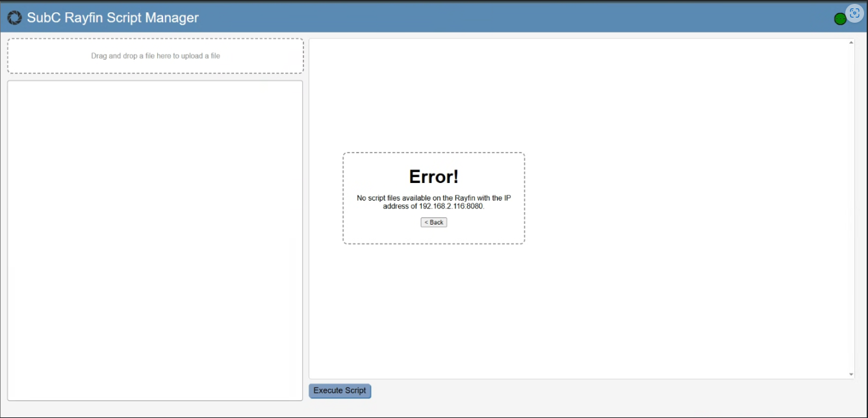Click the dashed border of the error box
Screen dimensions: 868x418
tap(343, 198)
